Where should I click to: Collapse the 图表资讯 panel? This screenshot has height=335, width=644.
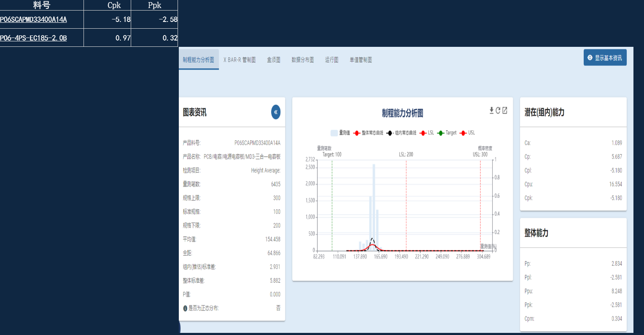[276, 112]
